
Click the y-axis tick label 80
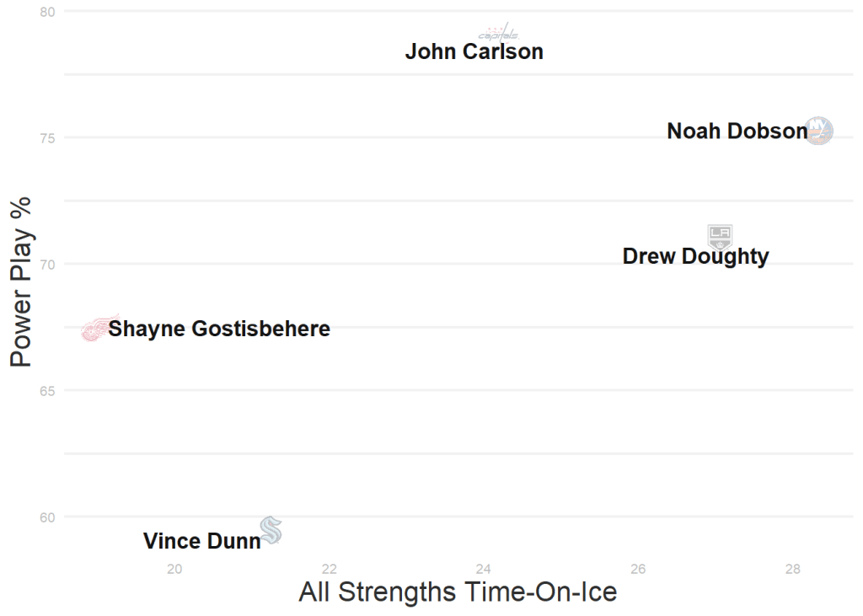point(47,12)
